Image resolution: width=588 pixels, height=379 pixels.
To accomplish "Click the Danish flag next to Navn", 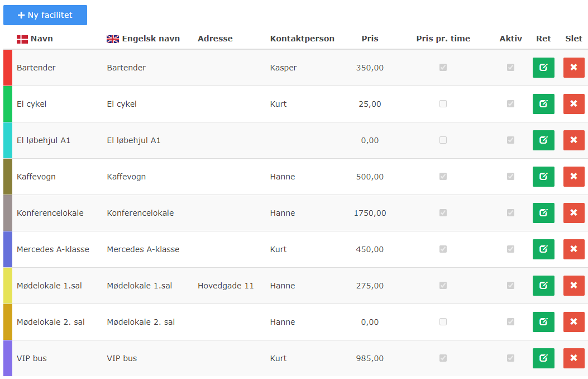I will point(21,39).
